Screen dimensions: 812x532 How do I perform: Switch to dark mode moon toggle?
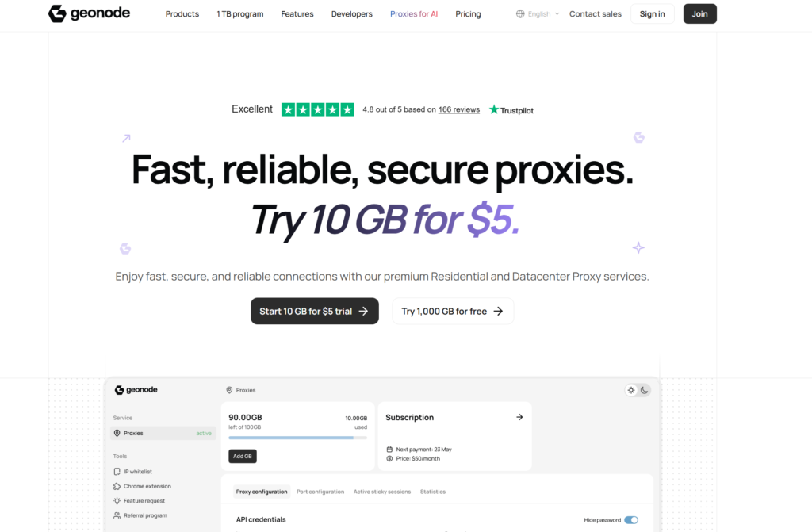coord(645,390)
